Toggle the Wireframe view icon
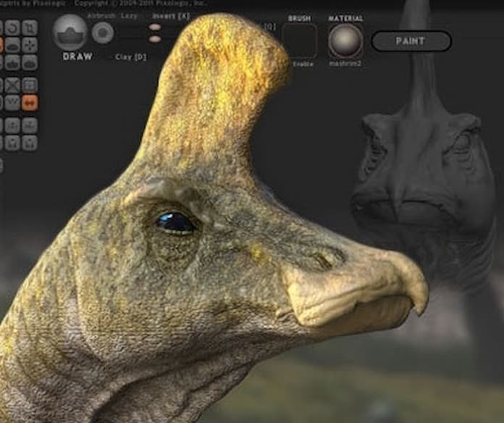 [x=13, y=103]
